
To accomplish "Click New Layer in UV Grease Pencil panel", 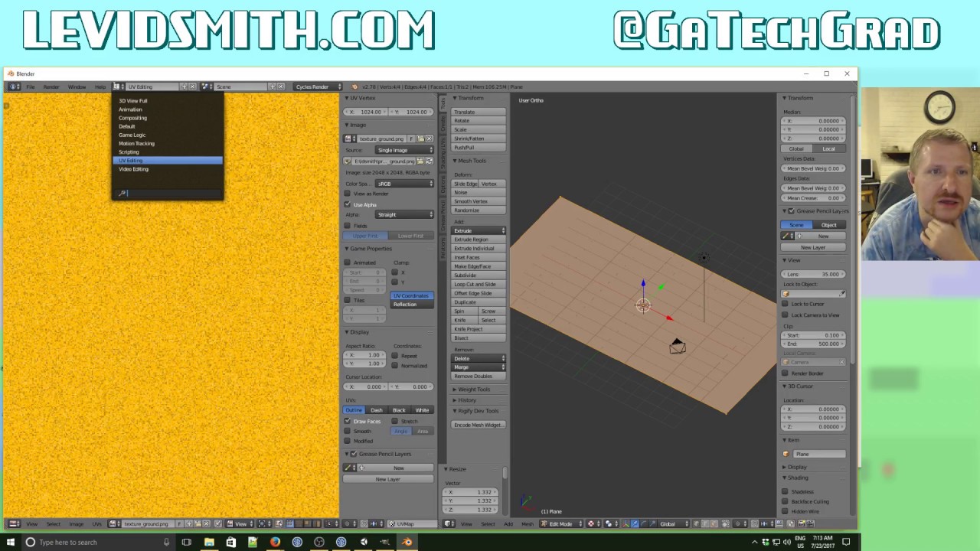I will (388, 479).
